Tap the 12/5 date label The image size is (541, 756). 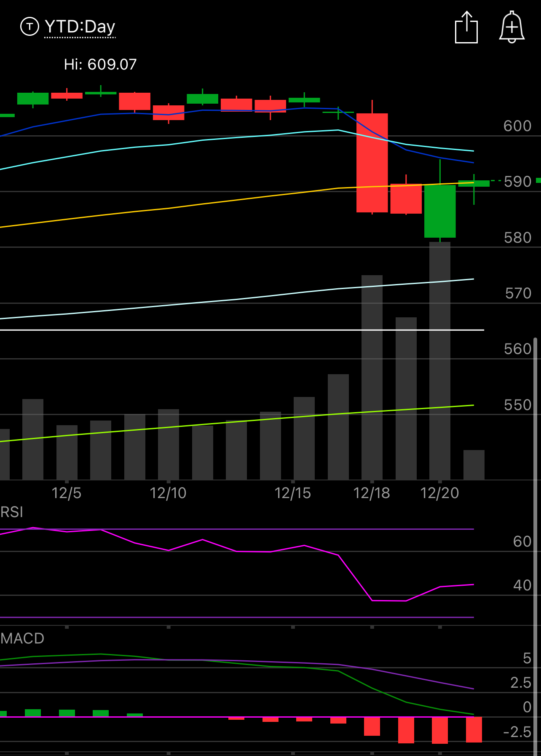coord(67,493)
